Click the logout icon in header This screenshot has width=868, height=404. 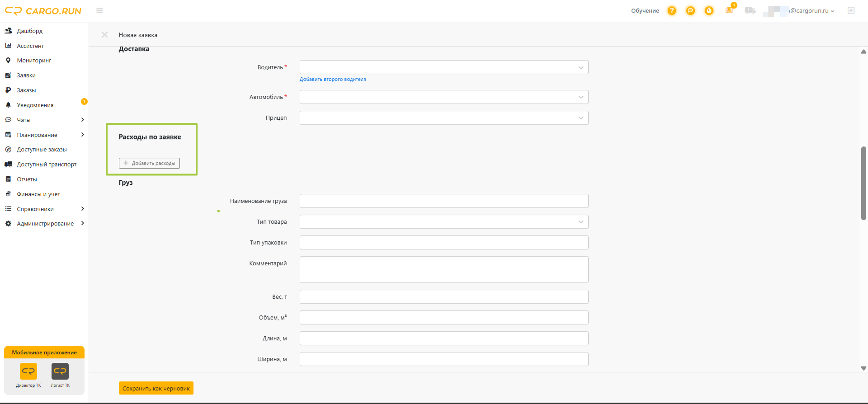click(x=851, y=10)
